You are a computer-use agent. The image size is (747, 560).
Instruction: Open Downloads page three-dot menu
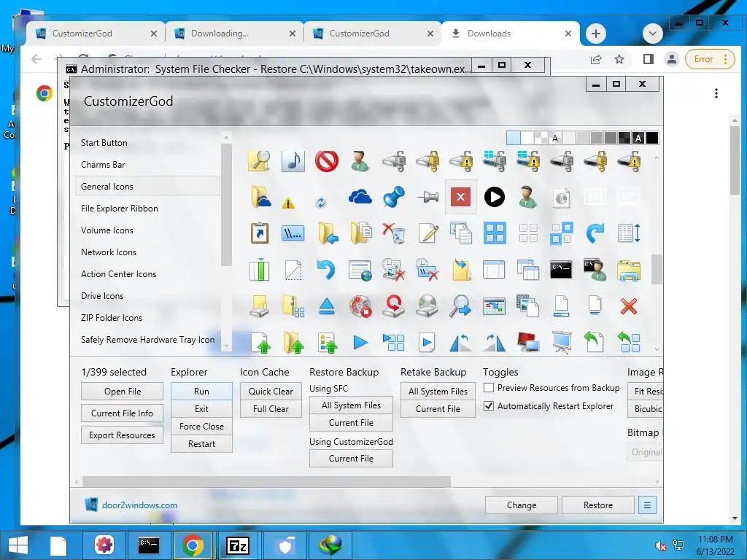[716, 93]
